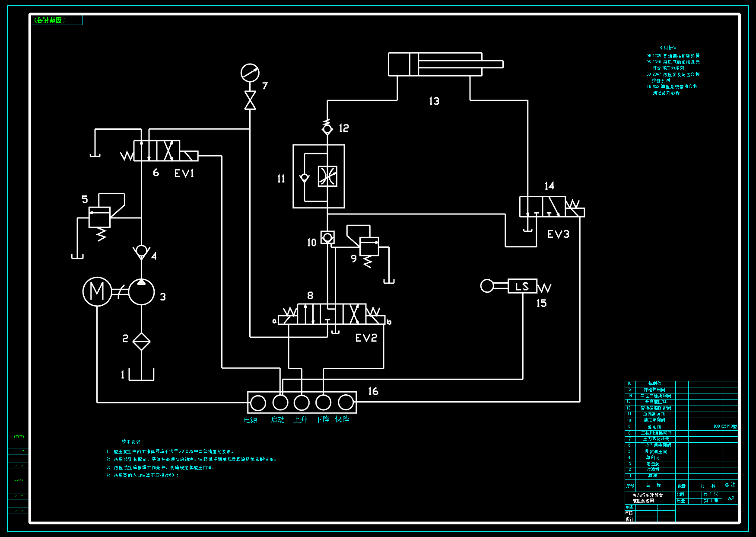
Task: Select the pump symbol numbered 3
Action: pos(141,292)
